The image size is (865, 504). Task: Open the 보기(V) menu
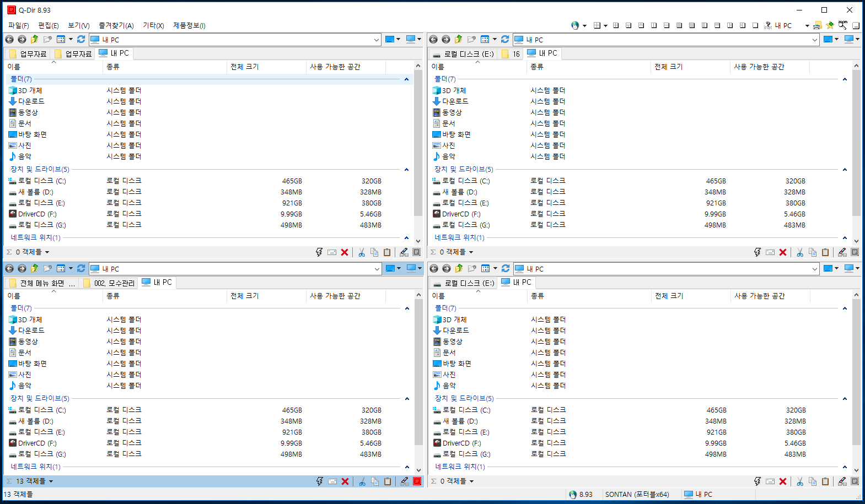[79, 25]
